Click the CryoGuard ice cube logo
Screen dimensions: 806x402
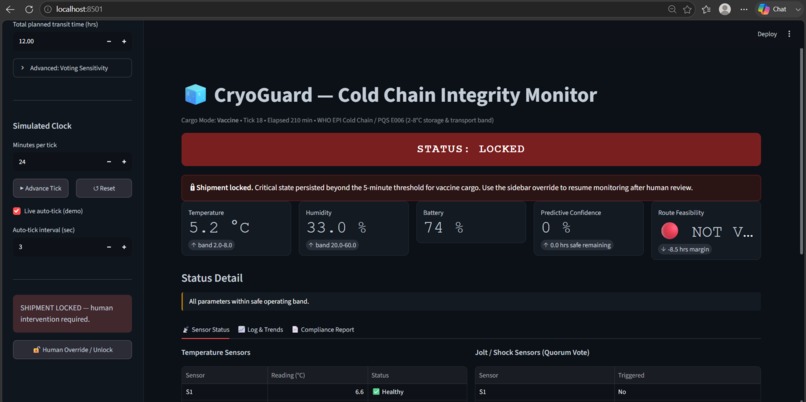195,95
